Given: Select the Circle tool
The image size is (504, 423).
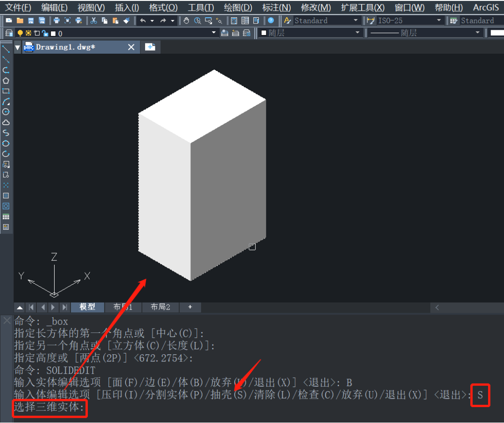Looking at the screenshot, I should tap(6, 112).
